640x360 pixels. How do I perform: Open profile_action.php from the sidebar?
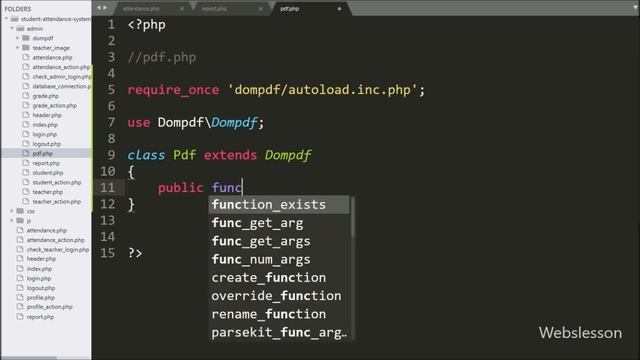(49, 307)
